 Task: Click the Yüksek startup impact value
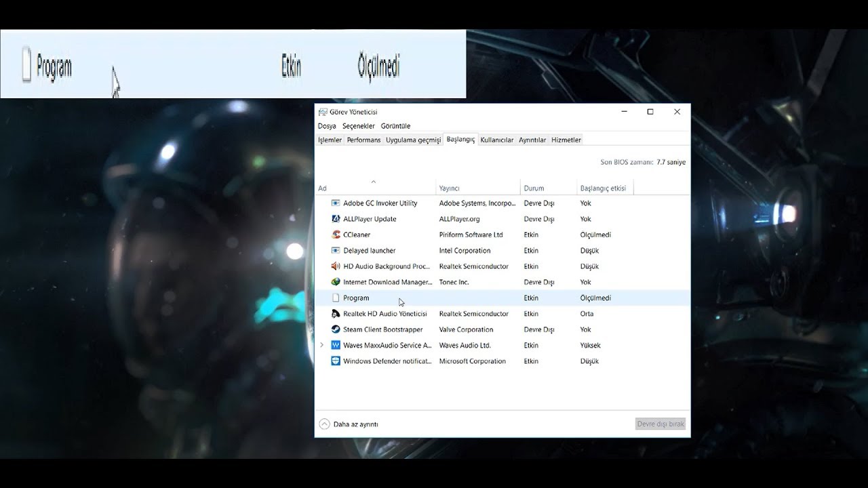point(590,345)
